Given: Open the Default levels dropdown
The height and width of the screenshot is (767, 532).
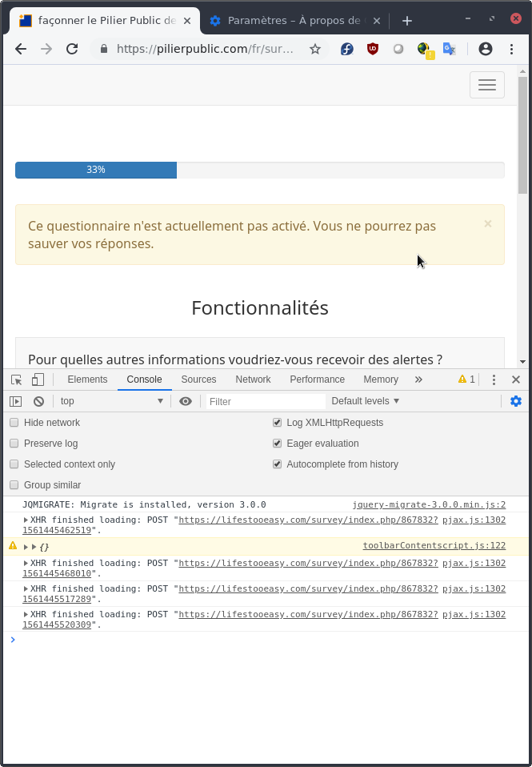Looking at the screenshot, I should coord(365,401).
